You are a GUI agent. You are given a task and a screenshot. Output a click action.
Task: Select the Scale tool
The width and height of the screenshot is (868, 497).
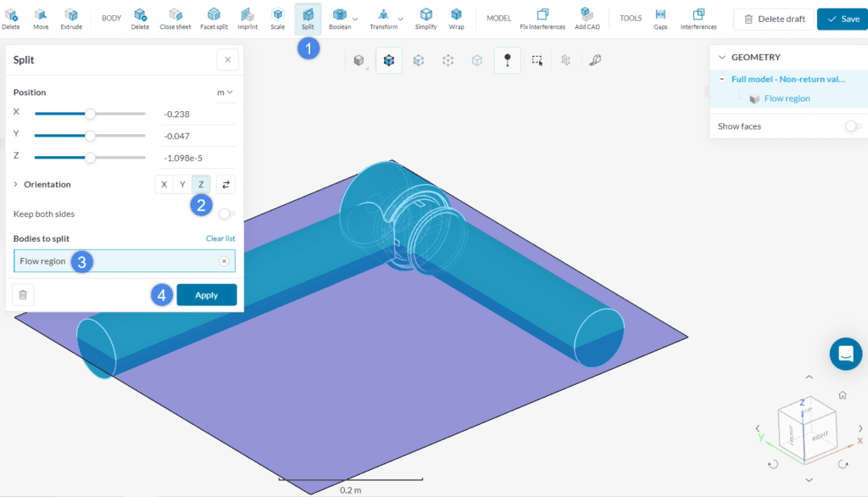(x=277, y=17)
